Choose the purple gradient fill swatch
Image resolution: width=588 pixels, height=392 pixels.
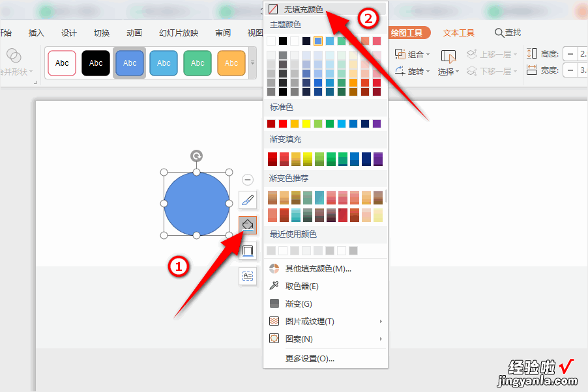coord(378,159)
